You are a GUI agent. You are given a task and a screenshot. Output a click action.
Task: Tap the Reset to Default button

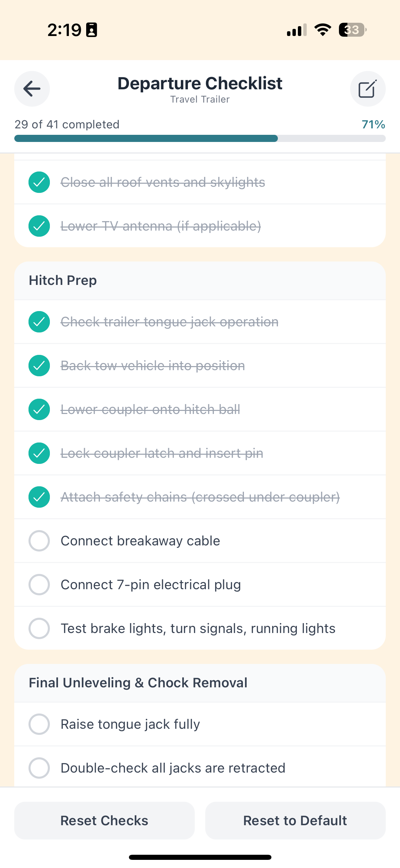pyautogui.click(x=294, y=820)
